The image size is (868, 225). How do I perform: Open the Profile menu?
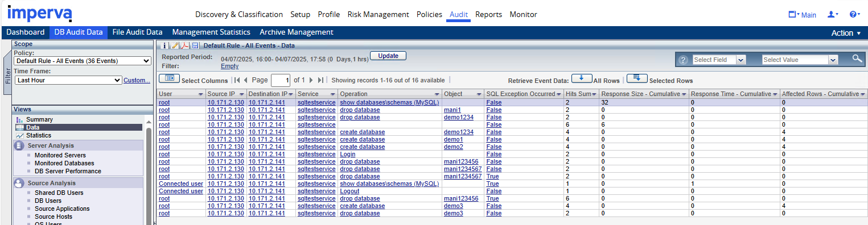click(329, 15)
